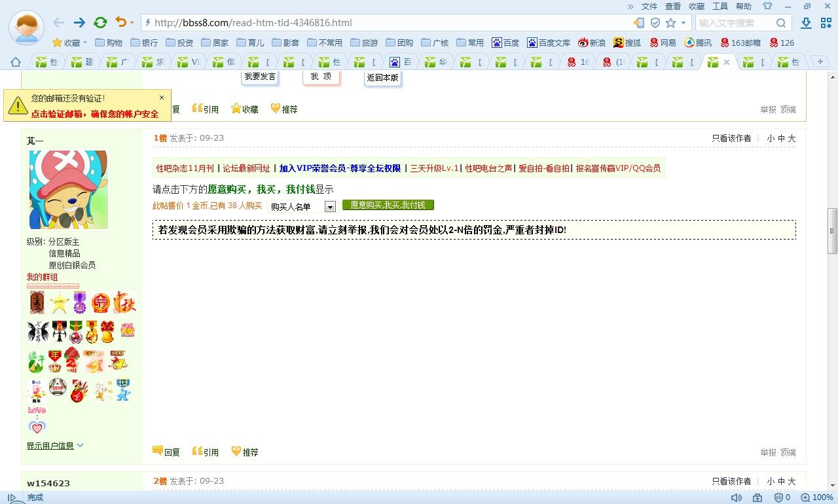Viewport: 838px width, 504px height.
Task: Click the 推荐 heart icon under the post
Action: click(x=237, y=452)
